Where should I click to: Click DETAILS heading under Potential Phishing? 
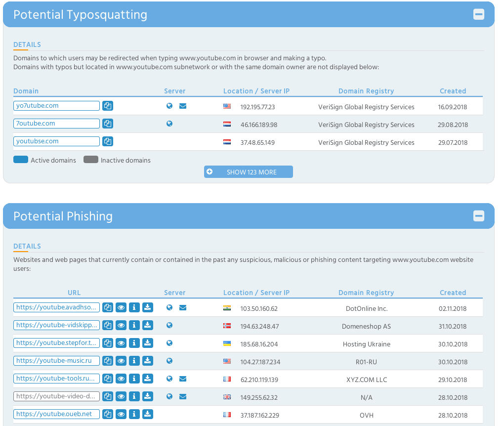27,246
